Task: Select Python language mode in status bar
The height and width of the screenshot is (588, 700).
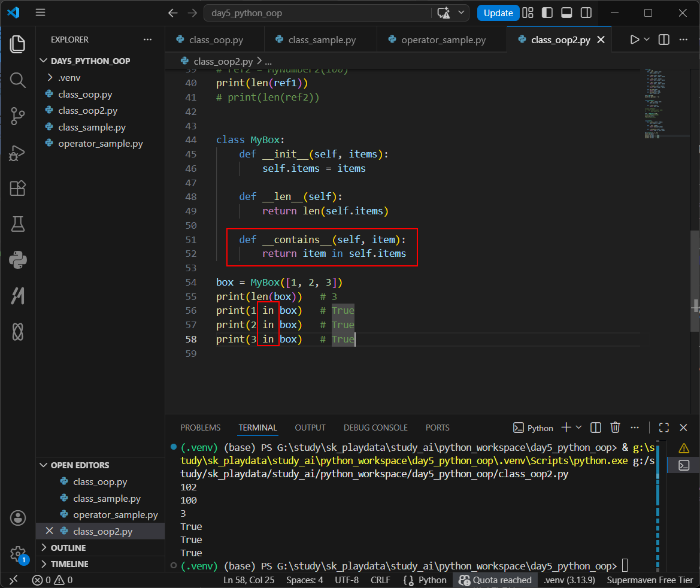Action: 432,580
